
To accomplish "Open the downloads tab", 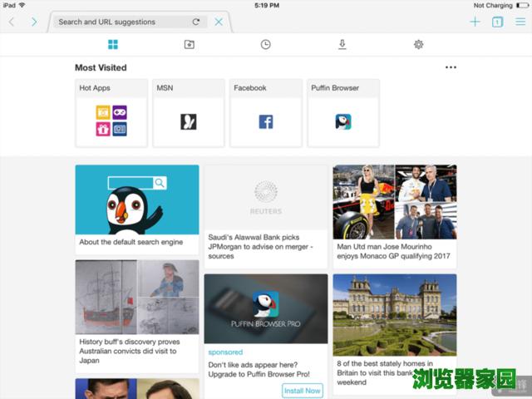I will pyautogui.click(x=342, y=44).
